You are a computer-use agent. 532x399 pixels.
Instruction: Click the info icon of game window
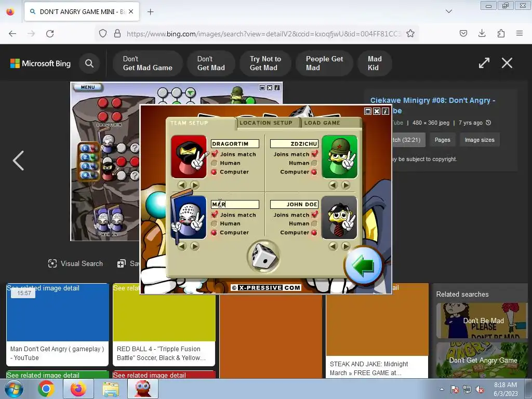(x=385, y=111)
